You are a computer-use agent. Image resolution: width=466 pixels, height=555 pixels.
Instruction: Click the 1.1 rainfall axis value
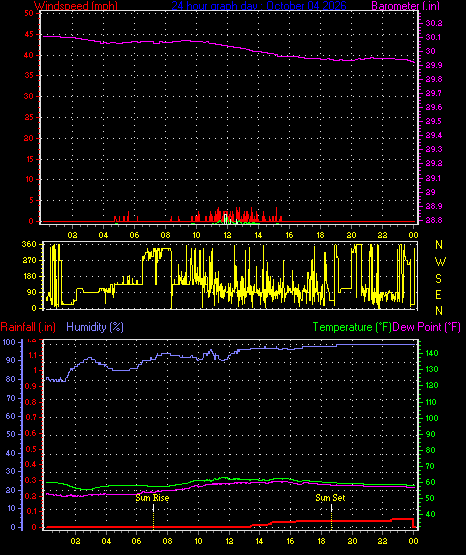click(x=32, y=355)
